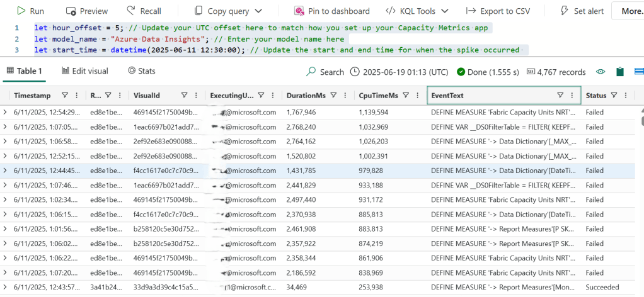Expand the highlighted 12:44:45 row
The height and width of the screenshot is (297, 644).
click(6, 171)
